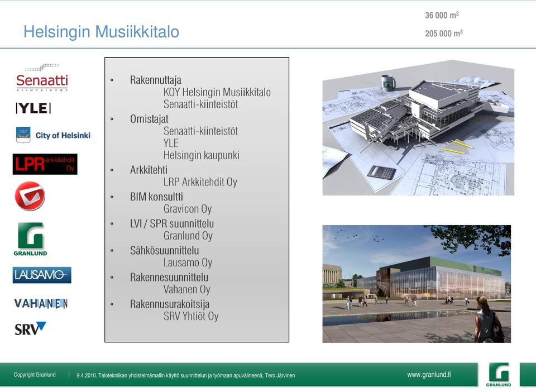Click the SRV logo

click(30, 328)
